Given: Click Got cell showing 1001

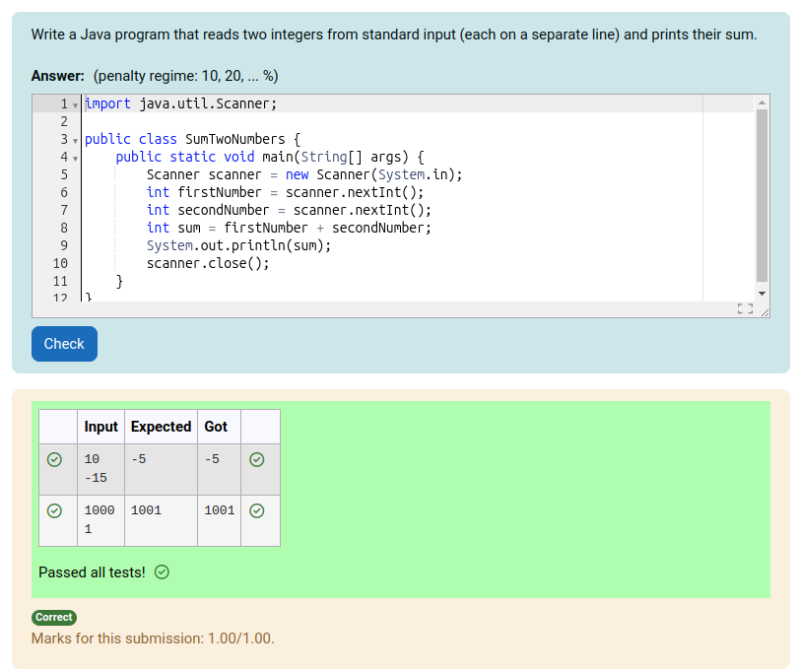Looking at the screenshot, I should click(x=220, y=520).
